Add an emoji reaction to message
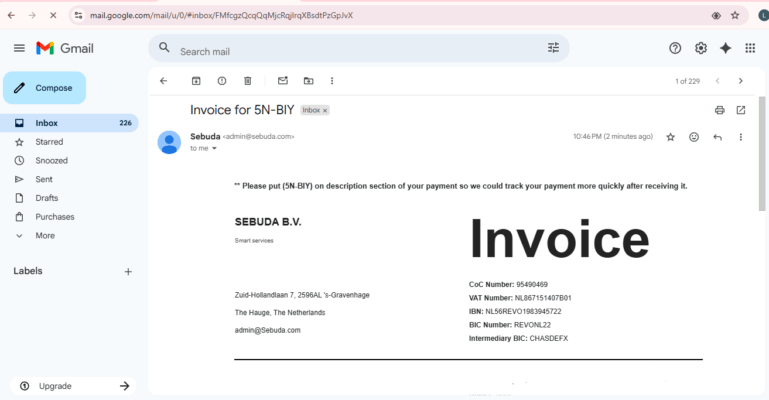Screen dimensions: 769x400 point(694,137)
